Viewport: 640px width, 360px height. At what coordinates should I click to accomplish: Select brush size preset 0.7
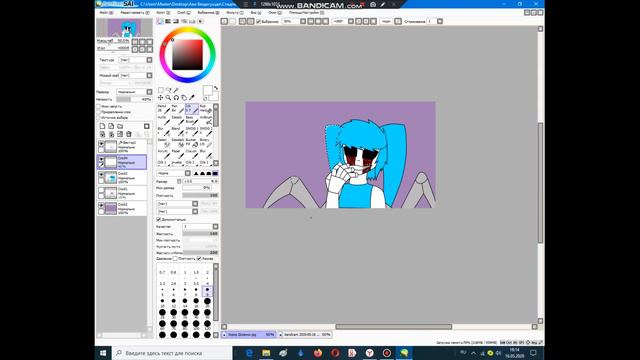[162, 270]
